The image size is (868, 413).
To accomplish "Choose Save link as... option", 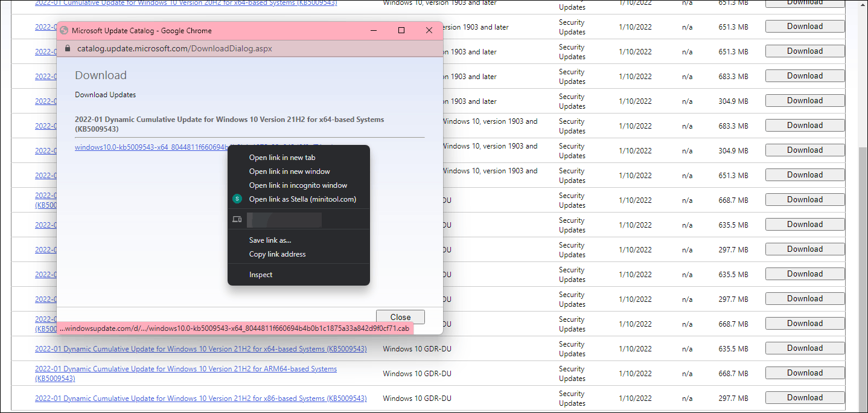I will point(270,240).
